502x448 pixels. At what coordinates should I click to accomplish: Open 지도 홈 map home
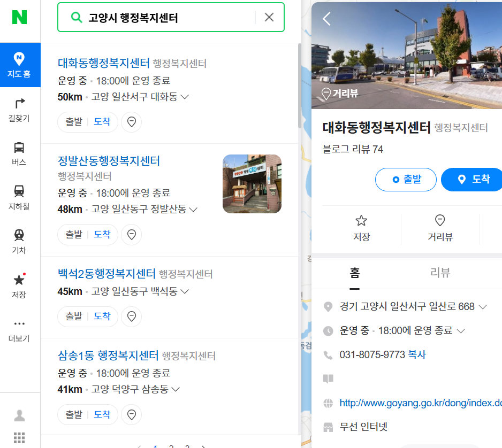pos(19,65)
